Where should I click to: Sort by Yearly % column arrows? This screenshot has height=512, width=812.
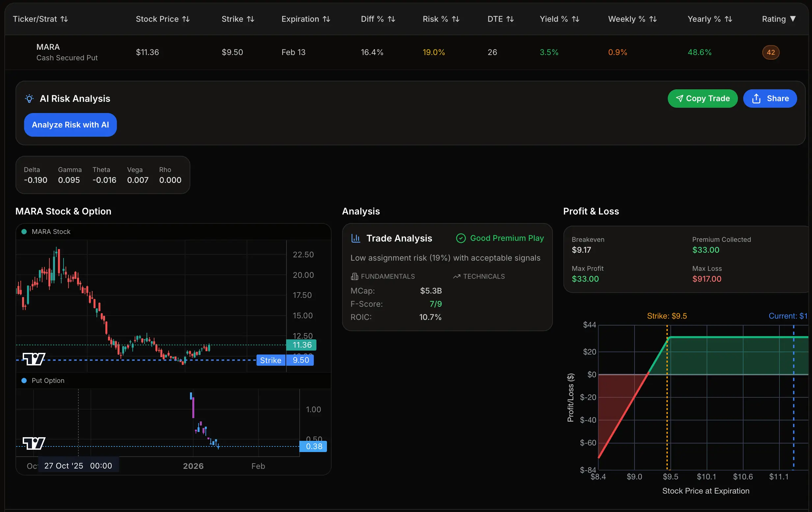tap(728, 19)
